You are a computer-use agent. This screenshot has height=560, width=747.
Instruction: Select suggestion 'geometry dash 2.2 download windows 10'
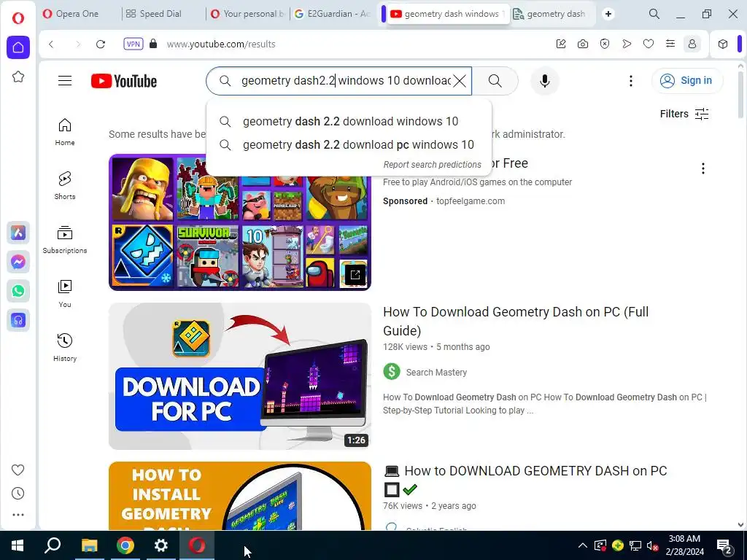(349, 122)
